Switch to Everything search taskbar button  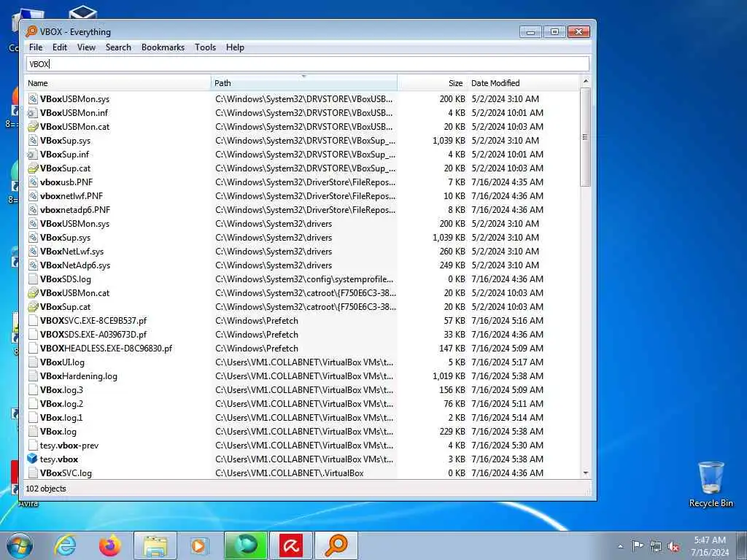(336, 545)
